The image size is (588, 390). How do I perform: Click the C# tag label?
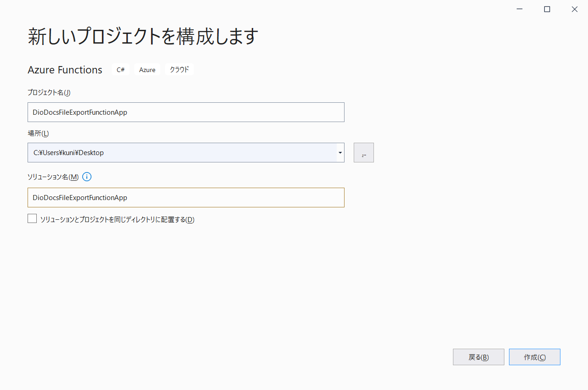pyautogui.click(x=121, y=70)
